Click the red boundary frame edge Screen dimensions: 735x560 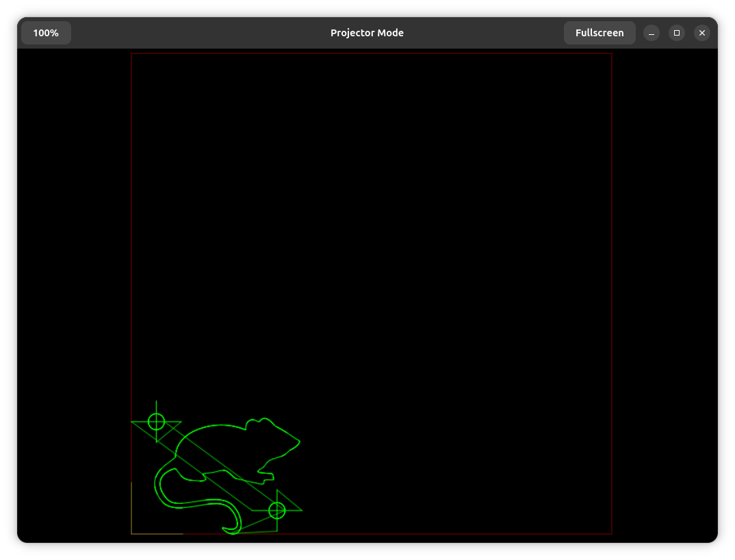click(x=611, y=294)
